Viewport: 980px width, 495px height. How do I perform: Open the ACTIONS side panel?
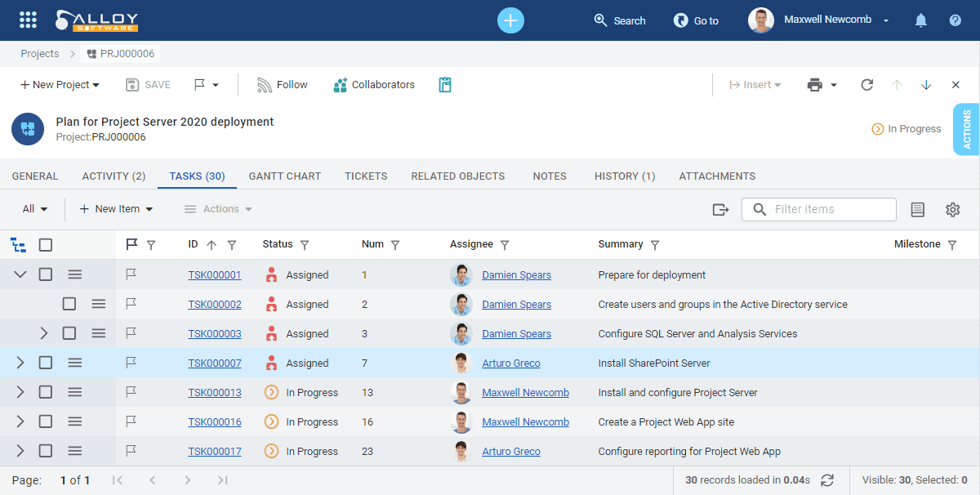pyautogui.click(x=967, y=129)
